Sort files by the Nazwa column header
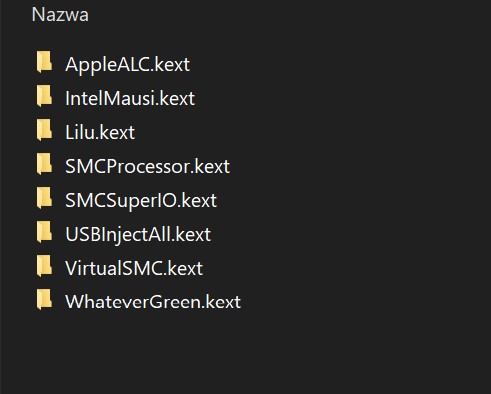491x394 pixels. click(x=60, y=15)
